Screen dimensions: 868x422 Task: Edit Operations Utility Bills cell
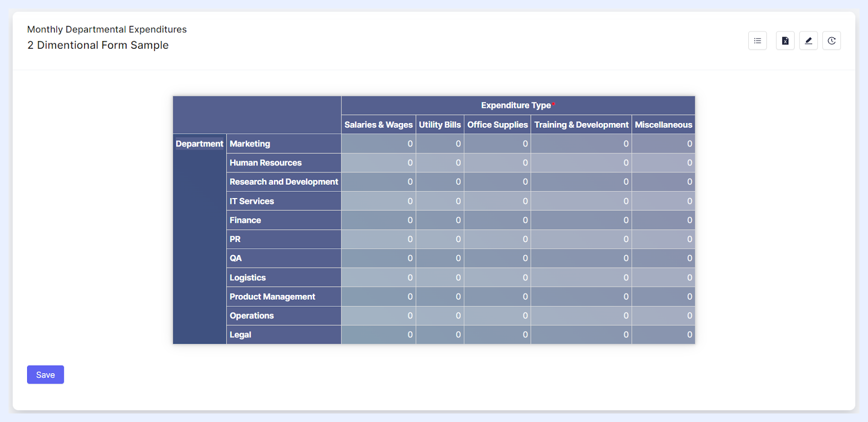[440, 316]
